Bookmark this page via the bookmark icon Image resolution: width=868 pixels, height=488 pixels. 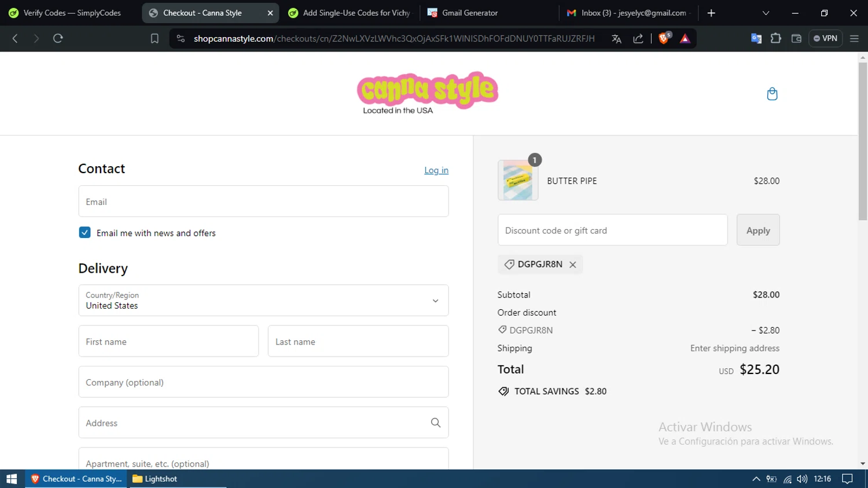pos(155,39)
